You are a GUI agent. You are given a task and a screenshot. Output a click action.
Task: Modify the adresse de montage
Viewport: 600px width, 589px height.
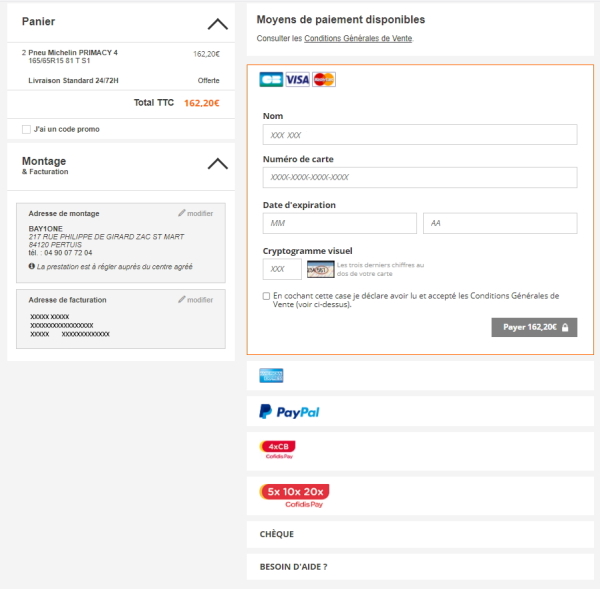tap(196, 213)
